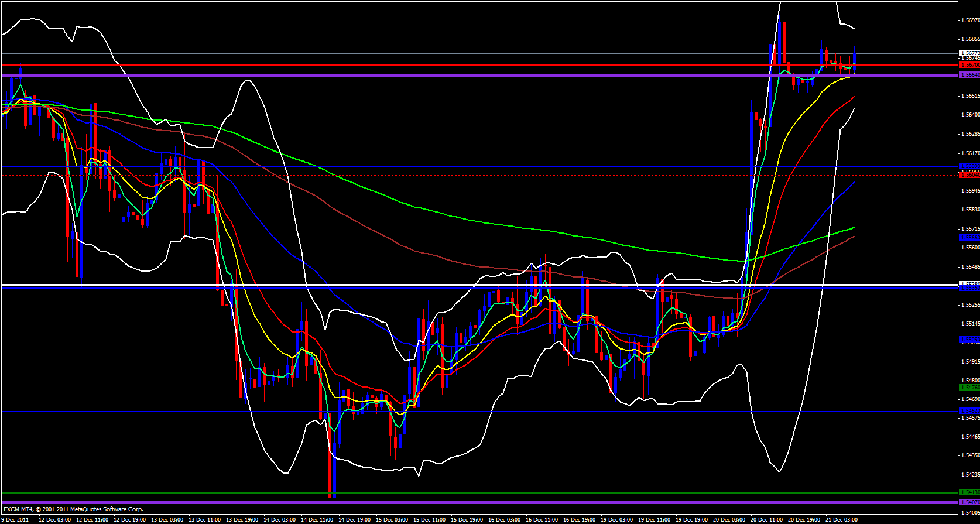Click the red 1.56700 price label
Viewport: 980px width, 524px height.
point(969,65)
